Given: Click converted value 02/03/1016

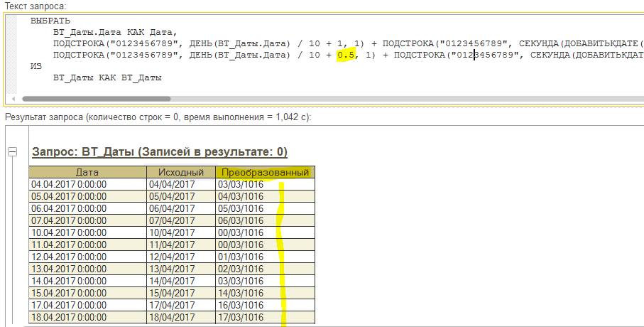Looking at the screenshot, I should 266,269.
